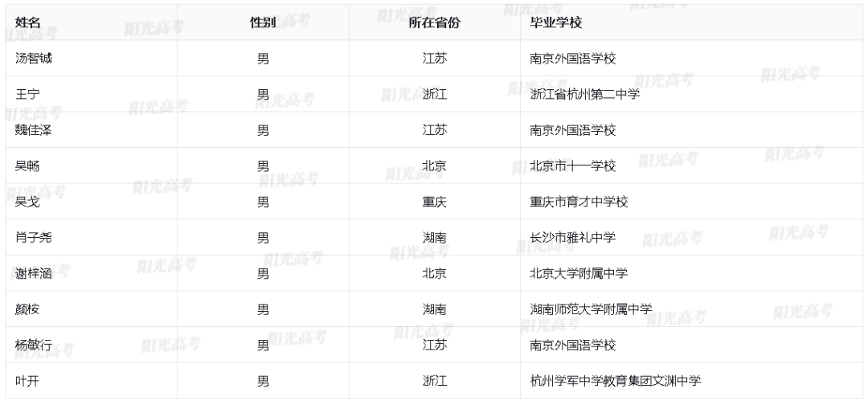This screenshot has width=868, height=401.
Task: Click the province 重庆 in 吴戈's row
Action: click(x=435, y=202)
